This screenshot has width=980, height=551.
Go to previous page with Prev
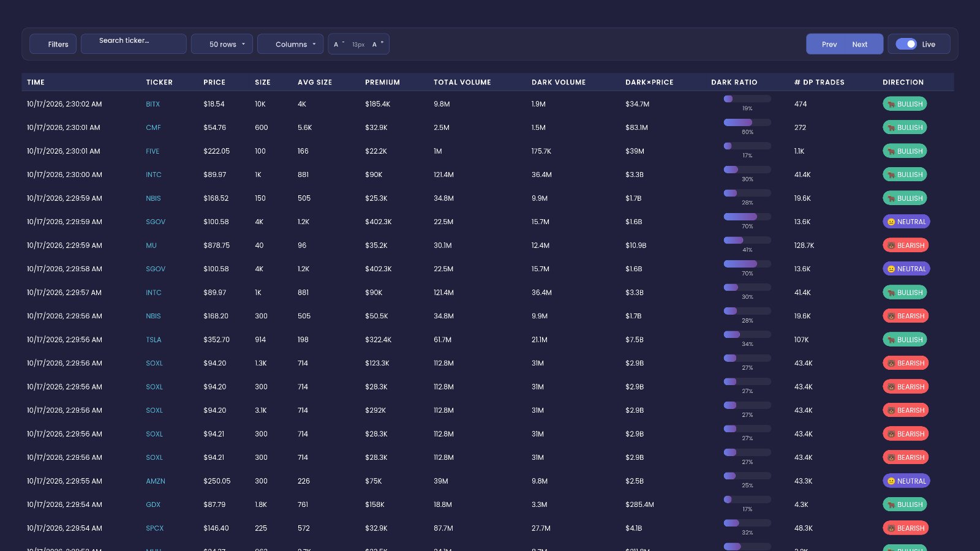coord(829,44)
